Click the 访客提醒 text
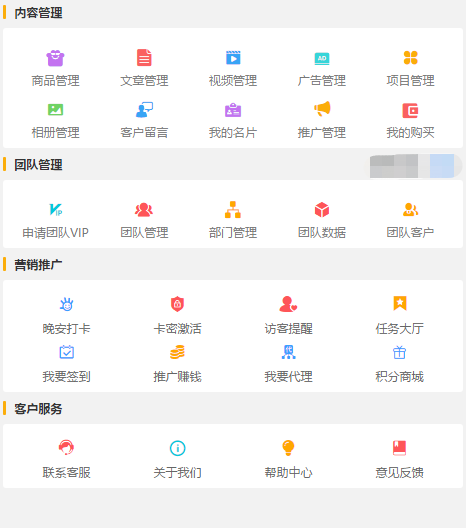The height and width of the screenshot is (528, 466). pos(288,329)
